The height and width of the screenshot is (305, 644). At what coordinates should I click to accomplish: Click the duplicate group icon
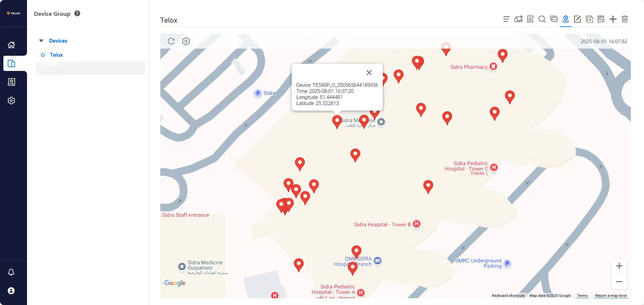click(x=589, y=19)
